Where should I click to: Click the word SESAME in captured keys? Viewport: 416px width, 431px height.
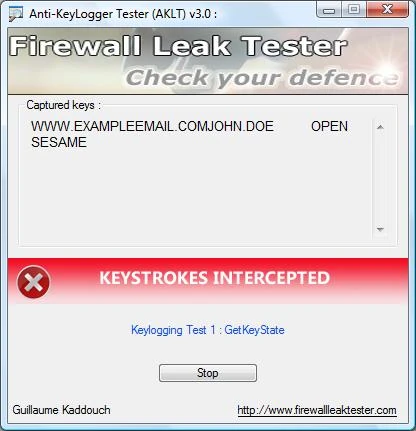(x=59, y=142)
